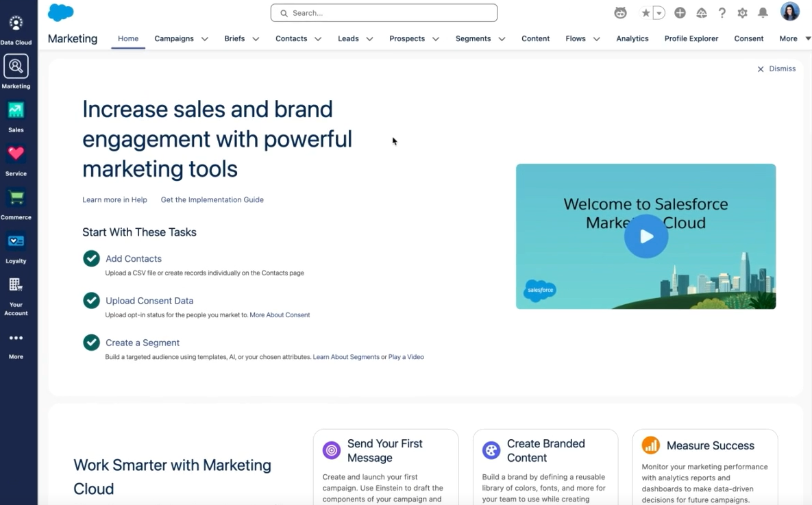Open the Data Cloud app in sidebar
The width and height of the screenshot is (812, 505).
16,23
